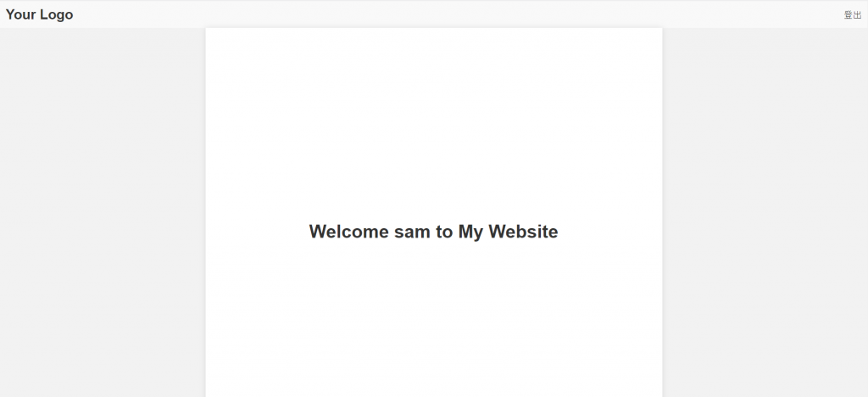Click the word 'Website' in the heading
The width and height of the screenshot is (868, 397).
(x=523, y=232)
